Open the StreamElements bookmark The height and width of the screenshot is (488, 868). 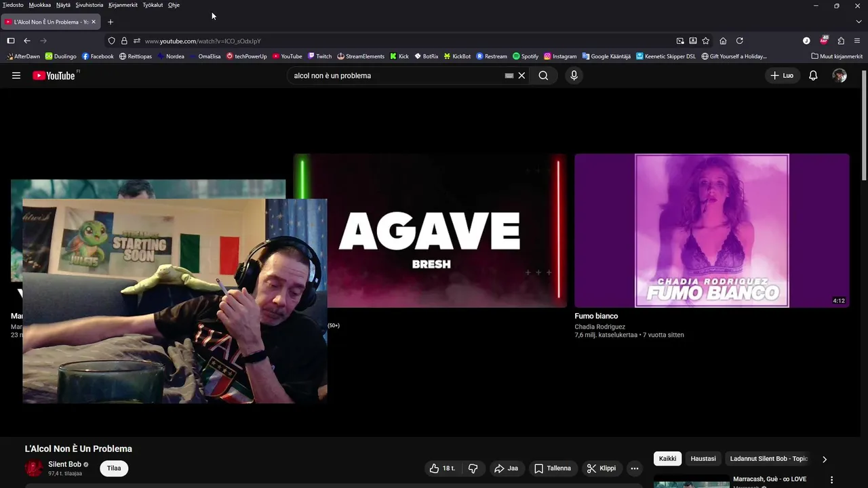coord(361,56)
